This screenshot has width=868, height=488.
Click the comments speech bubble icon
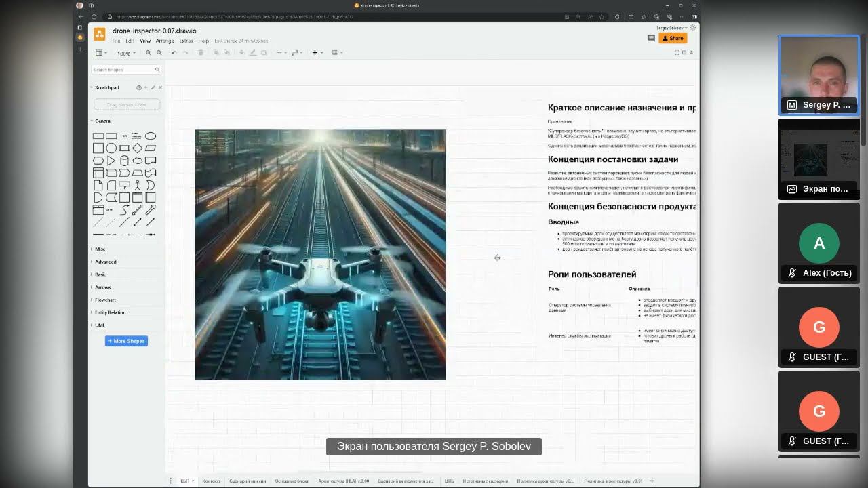(651, 38)
